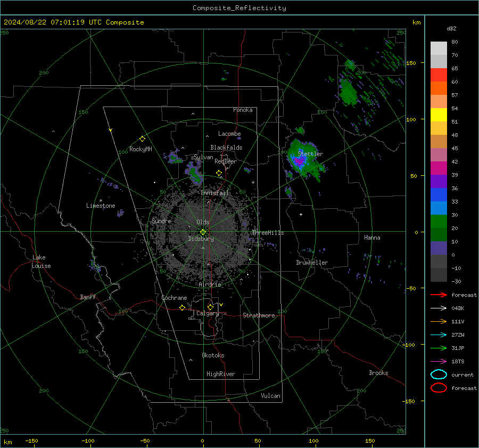Click the Strathmore label
The width and height of the screenshot is (479, 448).
[x=259, y=315]
